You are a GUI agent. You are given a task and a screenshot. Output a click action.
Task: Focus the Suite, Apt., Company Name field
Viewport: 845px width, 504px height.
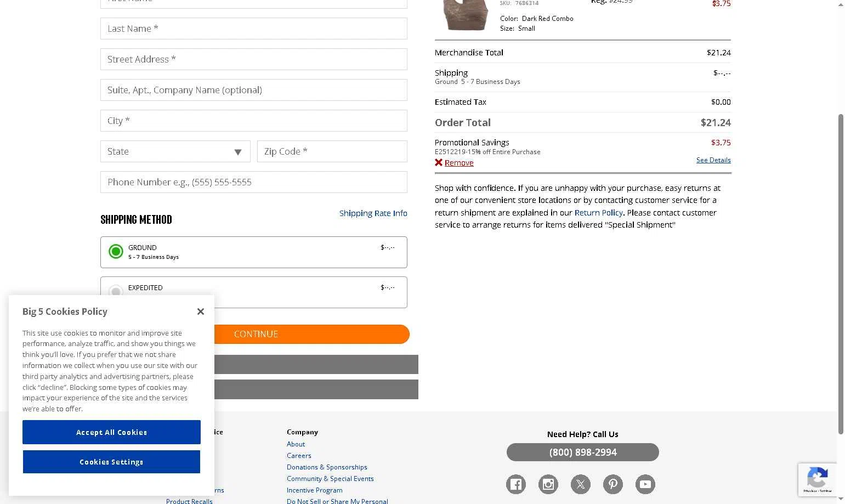coord(254,90)
